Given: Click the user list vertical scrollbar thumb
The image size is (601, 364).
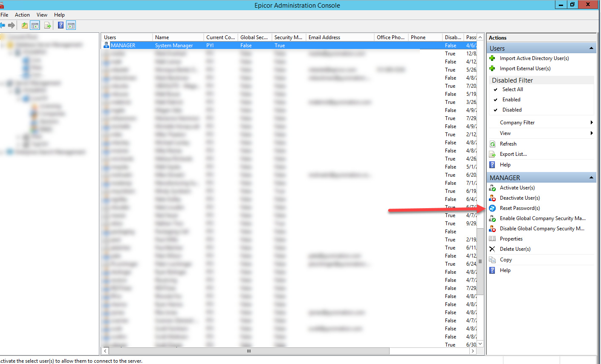Looking at the screenshot, I should point(480,261).
